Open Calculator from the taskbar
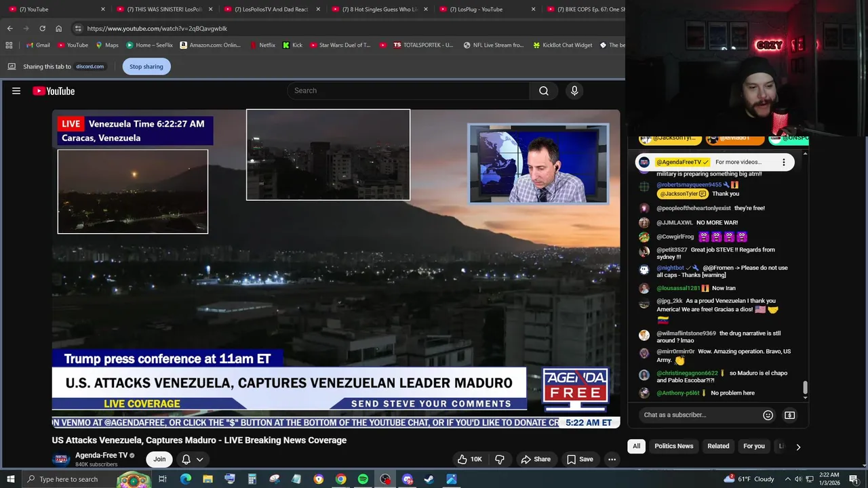The height and width of the screenshot is (488, 868). click(x=252, y=479)
